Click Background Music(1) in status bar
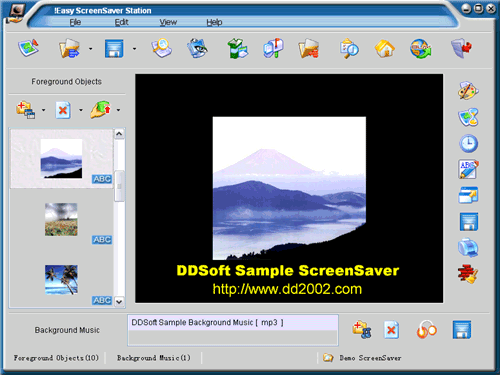This screenshot has width=500, height=375. 153,358
